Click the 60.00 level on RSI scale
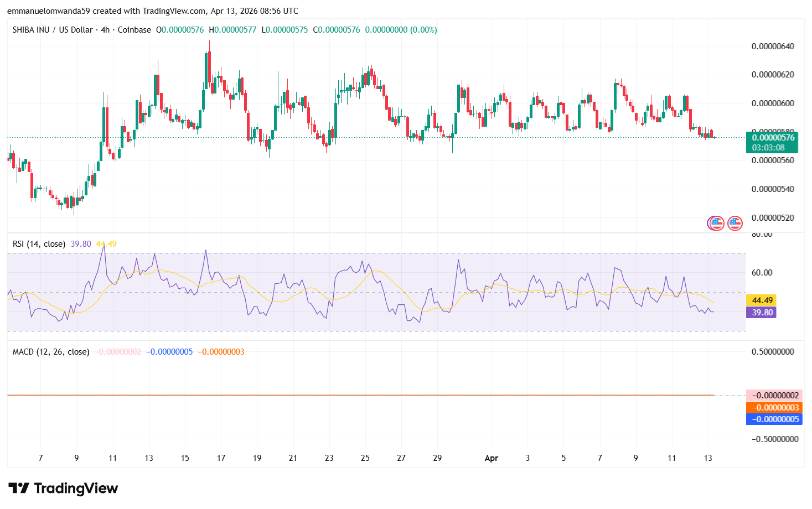Screen dimensions: 812x509 pos(762,272)
